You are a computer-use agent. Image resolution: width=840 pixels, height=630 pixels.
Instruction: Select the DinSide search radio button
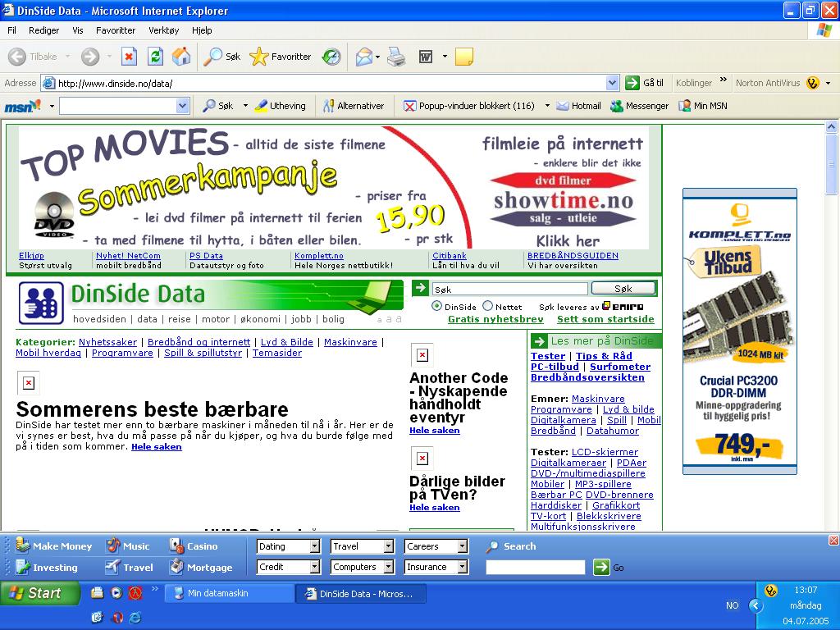436,306
